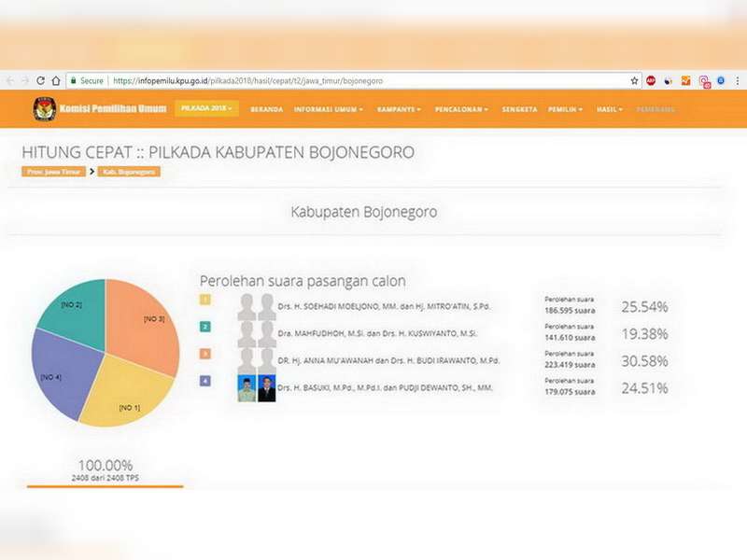Click the browser back arrow

(10, 81)
